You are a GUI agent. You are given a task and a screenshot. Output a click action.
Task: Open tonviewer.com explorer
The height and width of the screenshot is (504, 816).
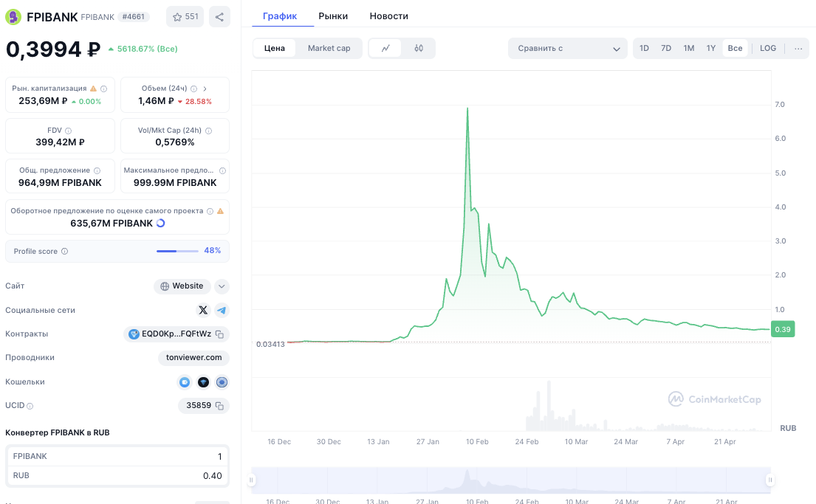click(x=193, y=357)
